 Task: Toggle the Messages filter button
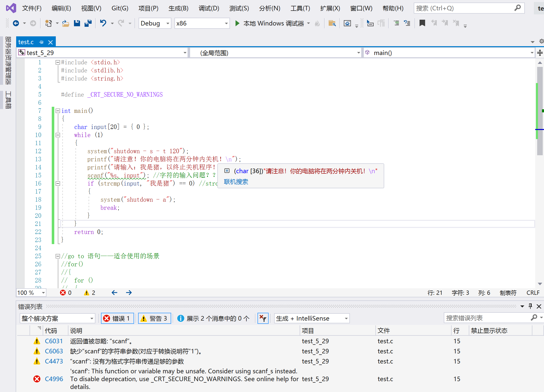(213, 318)
